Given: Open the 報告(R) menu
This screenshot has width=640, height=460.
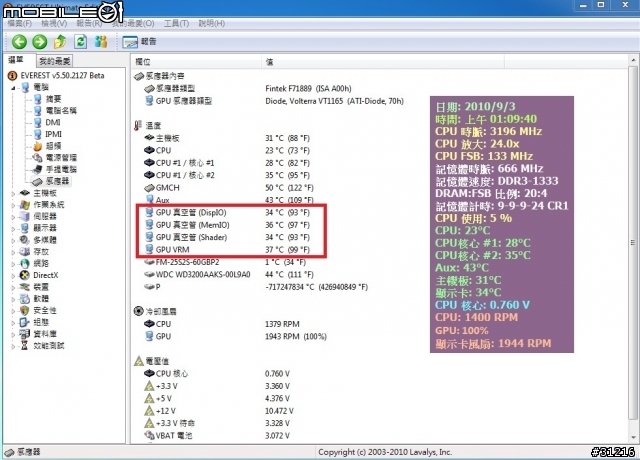Looking at the screenshot, I should point(89,24).
